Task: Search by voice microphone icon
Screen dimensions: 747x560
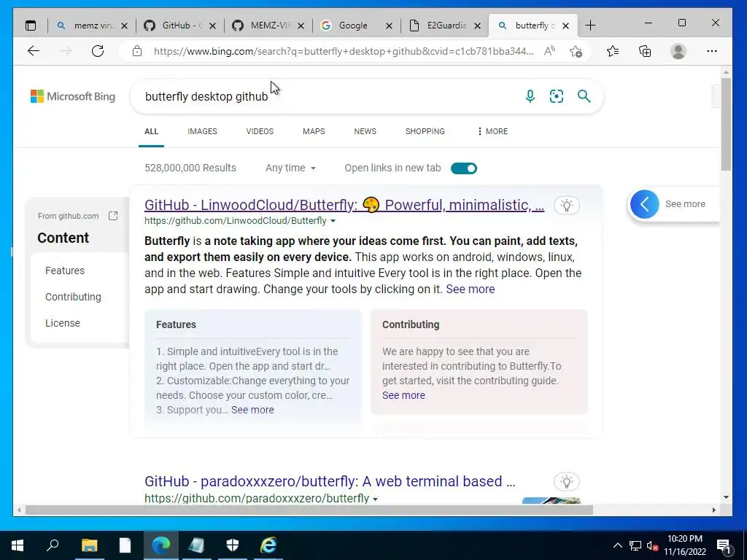Action: [x=530, y=96]
